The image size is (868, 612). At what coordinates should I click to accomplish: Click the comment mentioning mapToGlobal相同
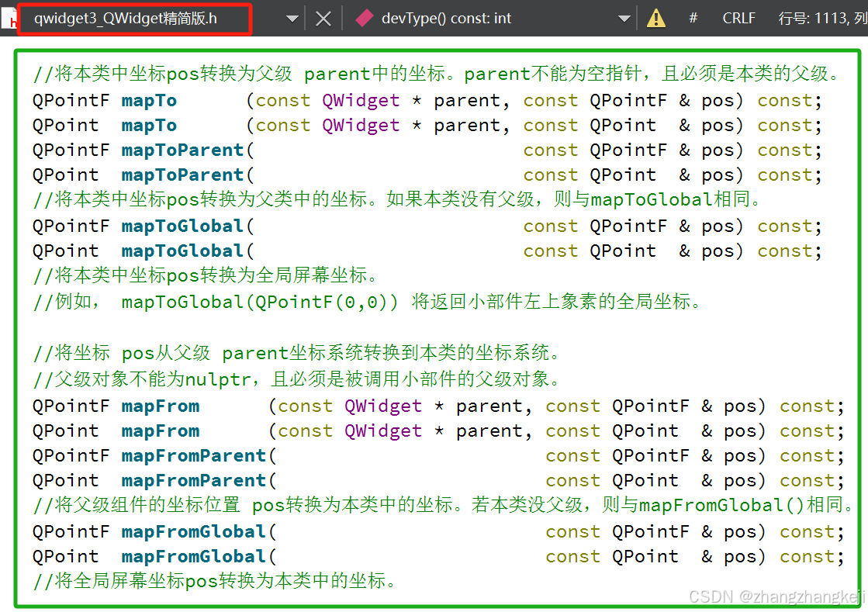[399, 199]
